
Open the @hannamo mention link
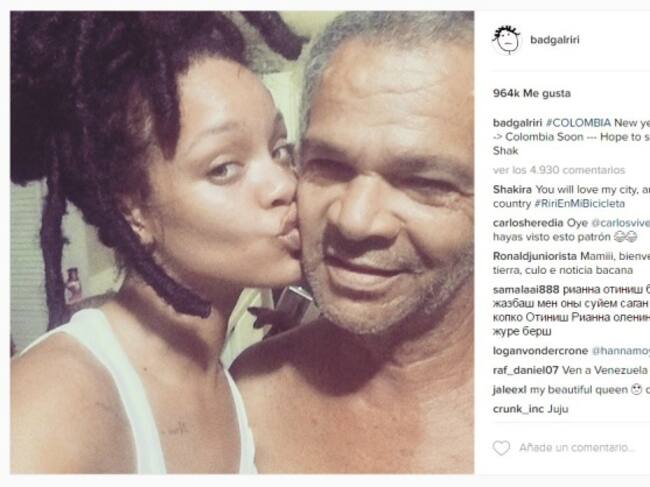621,351
